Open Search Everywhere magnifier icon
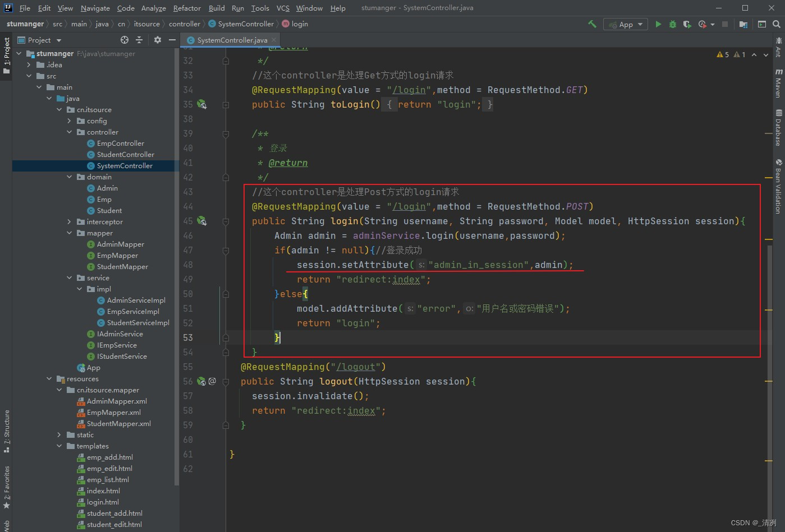 (x=777, y=24)
